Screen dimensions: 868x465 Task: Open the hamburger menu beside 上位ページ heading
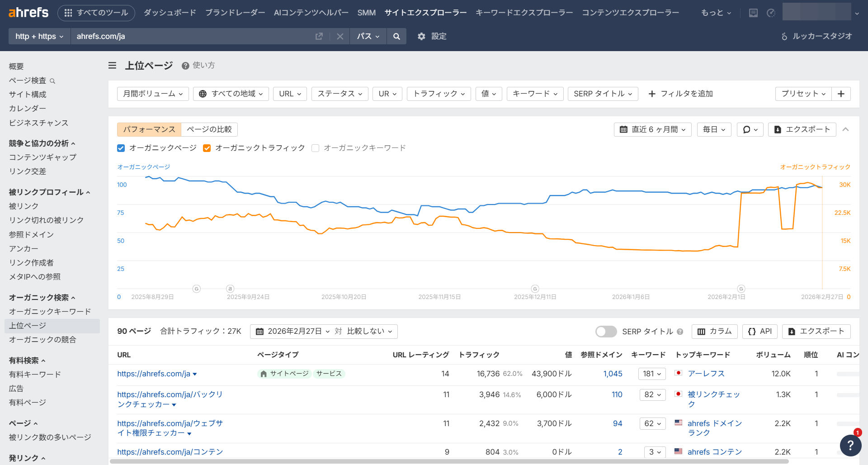pos(112,65)
